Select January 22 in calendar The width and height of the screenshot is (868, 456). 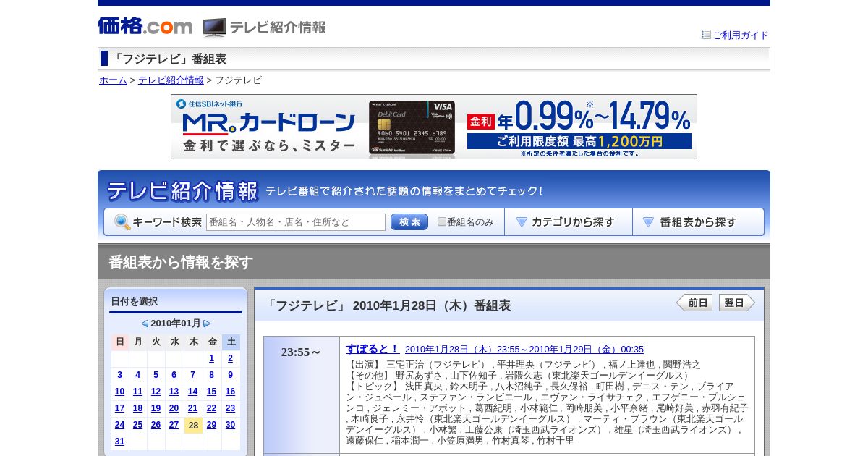[x=211, y=408]
